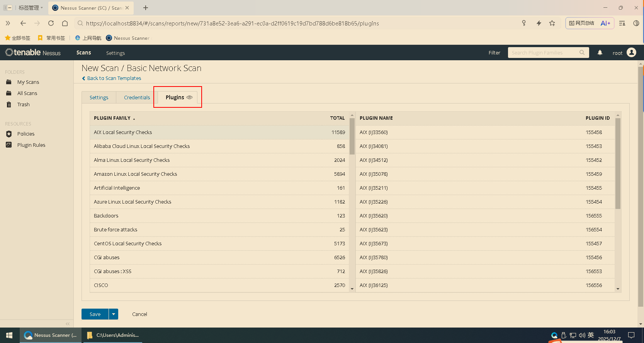Image resolution: width=644 pixels, height=343 pixels.
Task: Click the notifications bell icon
Action: point(600,53)
